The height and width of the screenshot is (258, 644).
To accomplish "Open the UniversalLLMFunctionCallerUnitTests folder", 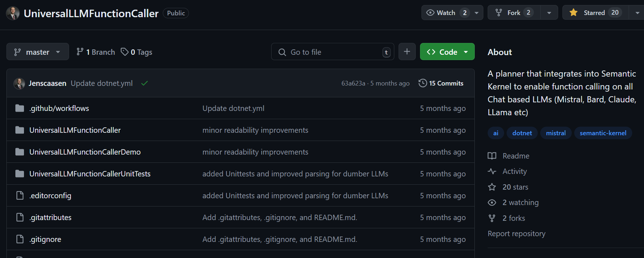I will click(90, 174).
